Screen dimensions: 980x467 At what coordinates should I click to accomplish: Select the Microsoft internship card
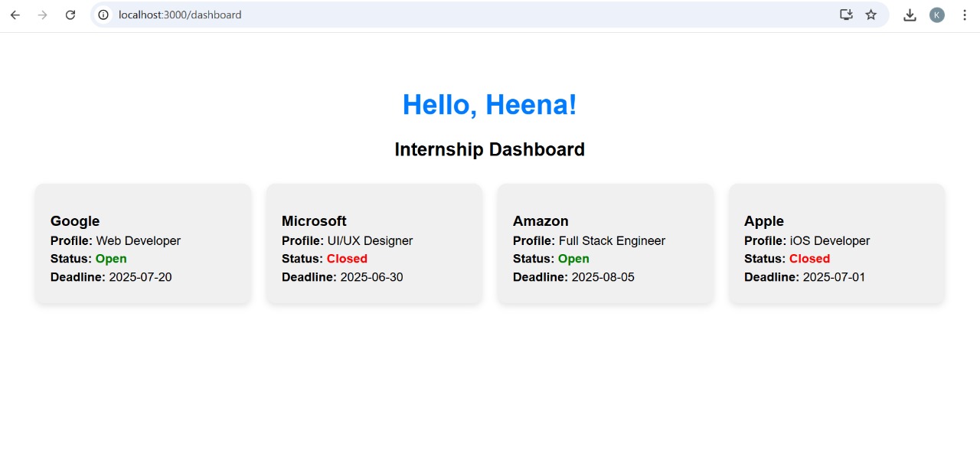coord(374,243)
